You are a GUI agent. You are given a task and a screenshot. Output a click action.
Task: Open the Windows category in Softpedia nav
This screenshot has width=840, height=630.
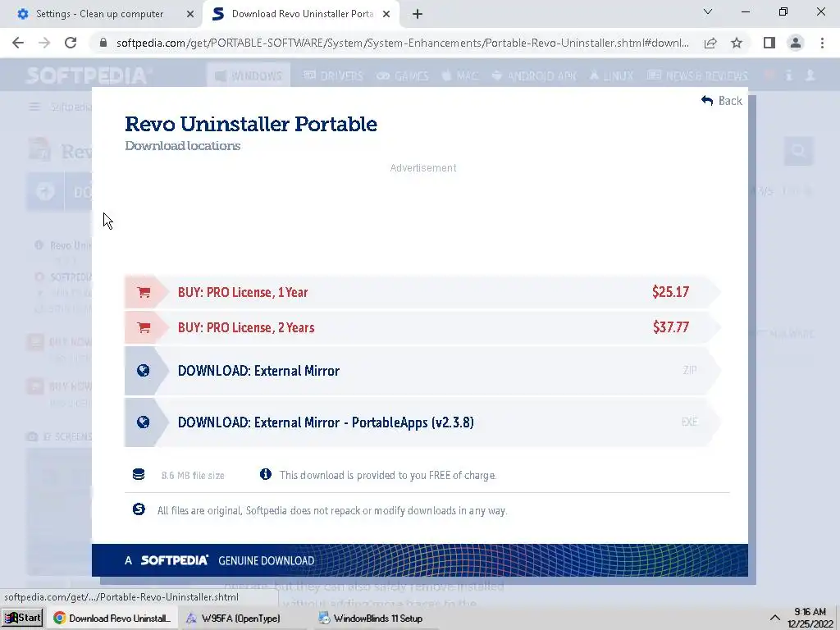(x=249, y=75)
